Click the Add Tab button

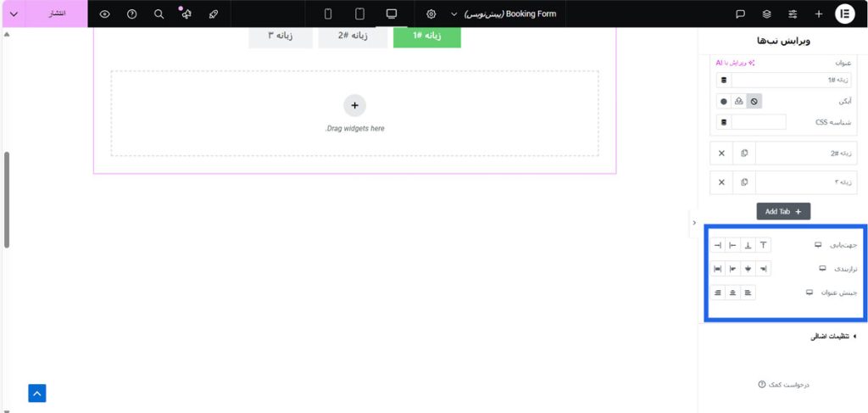[x=783, y=211]
